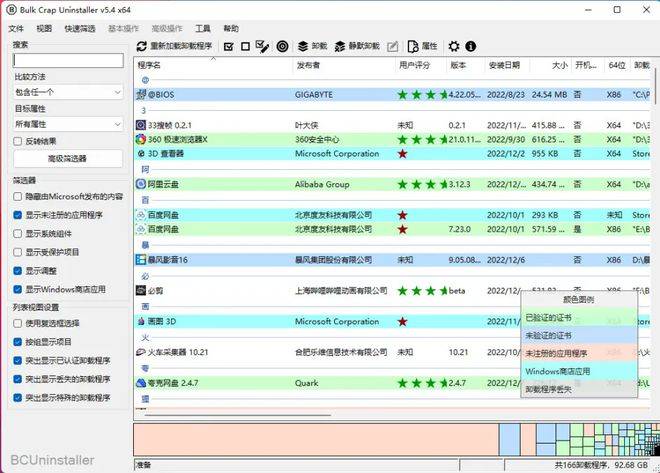
Task: Click the target bullseye toolbar icon
Action: tap(282, 46)
